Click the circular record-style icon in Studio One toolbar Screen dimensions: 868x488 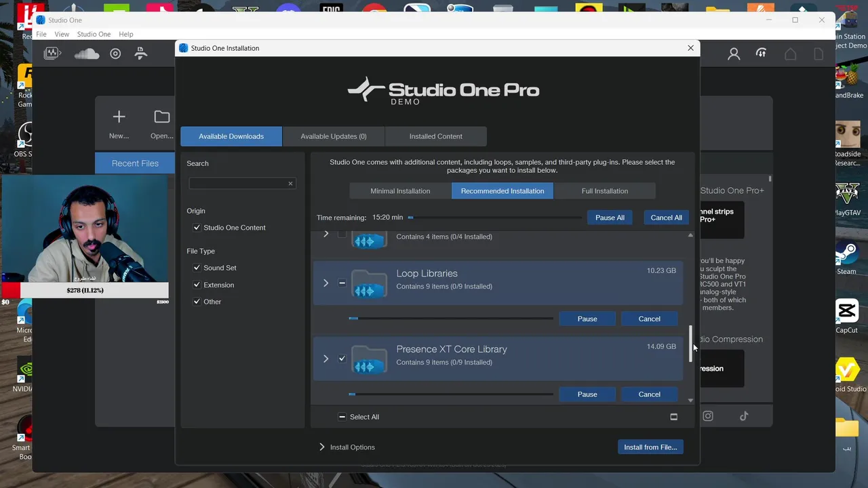click(115, 54)
